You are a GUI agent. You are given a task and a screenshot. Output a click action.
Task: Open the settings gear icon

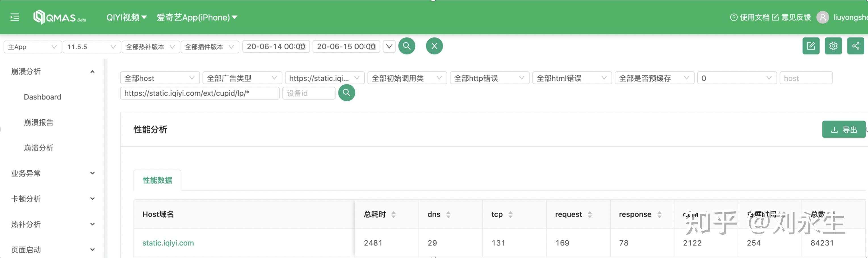click(833, 46)
